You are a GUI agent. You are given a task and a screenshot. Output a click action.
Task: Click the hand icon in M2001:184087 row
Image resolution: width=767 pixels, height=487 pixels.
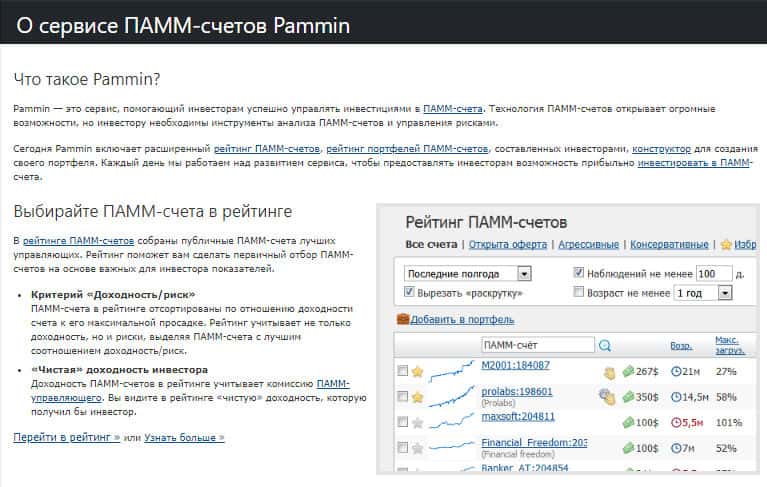[x=609, y=373]
